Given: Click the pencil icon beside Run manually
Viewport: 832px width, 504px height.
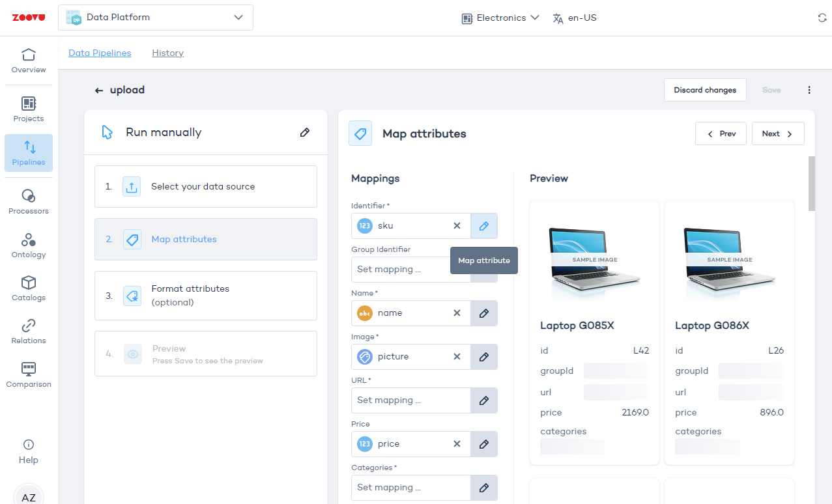Looking at the screenshot, I should pyautogui.click(x=304, y=132).
